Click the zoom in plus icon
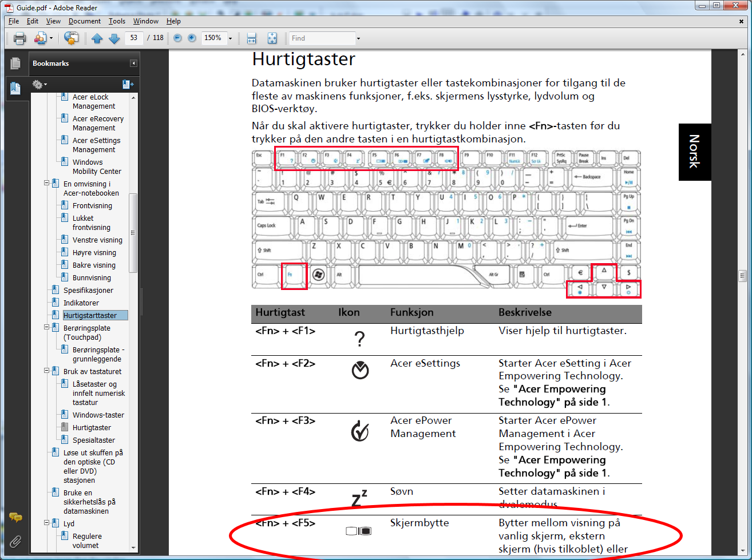 [192, 38]
